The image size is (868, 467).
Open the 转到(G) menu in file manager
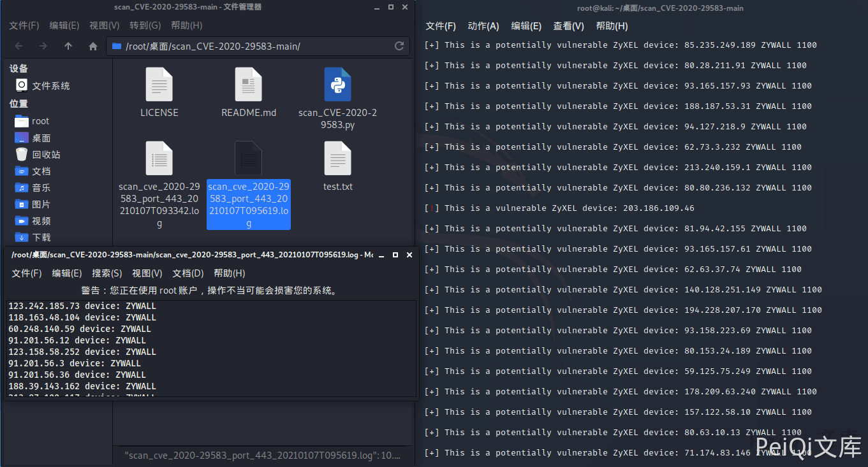[145, 25]
